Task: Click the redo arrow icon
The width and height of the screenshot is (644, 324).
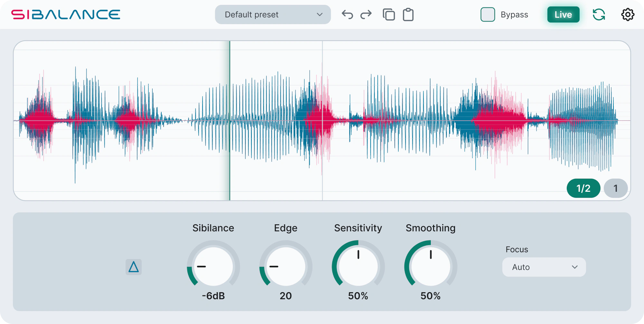Action: (366, 14)
